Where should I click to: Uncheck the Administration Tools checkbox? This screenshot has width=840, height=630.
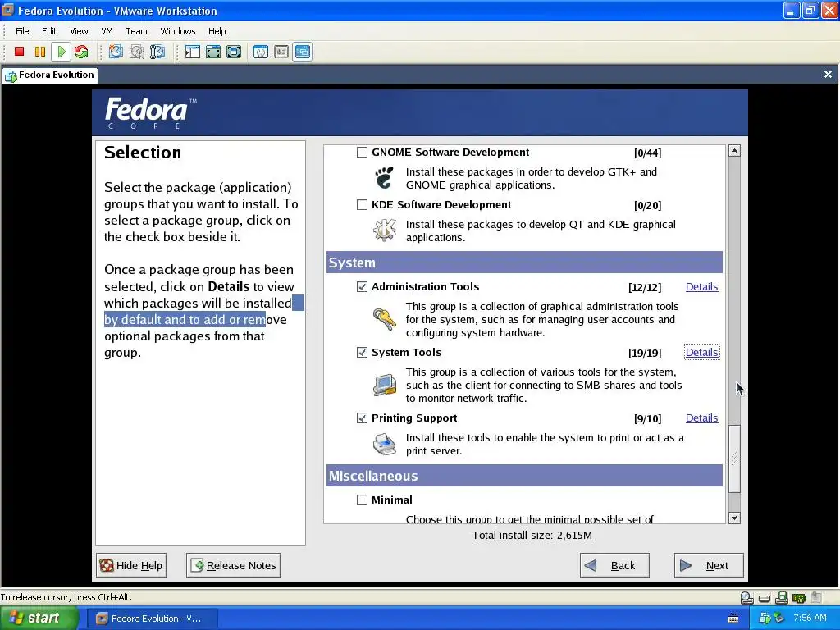click(362, 286)
